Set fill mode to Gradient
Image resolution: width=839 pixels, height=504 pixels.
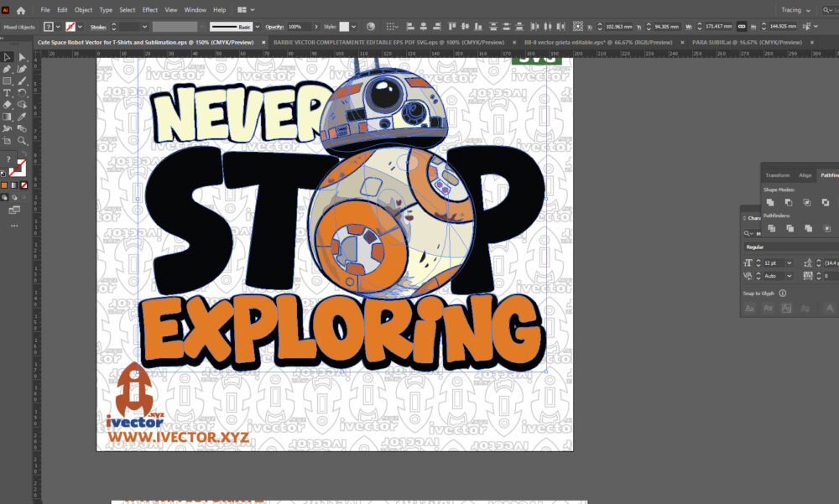point(14,185)
